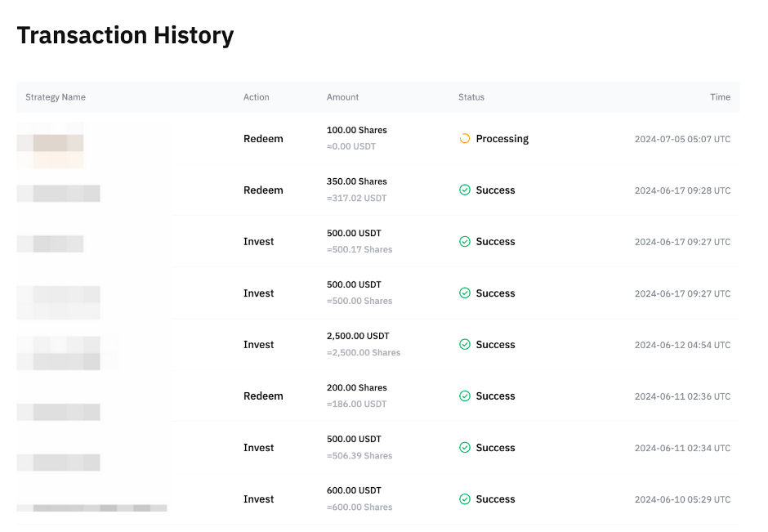This screenshot has width=768, height=532.
Task: Click the 100.00 Shares amount entry
Action: click(x=356, y=131)
